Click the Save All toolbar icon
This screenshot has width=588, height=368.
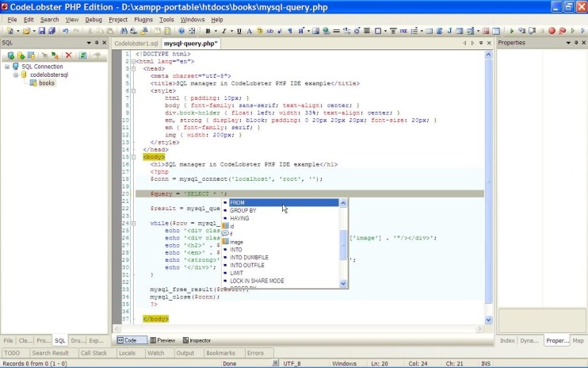[52, 31]
